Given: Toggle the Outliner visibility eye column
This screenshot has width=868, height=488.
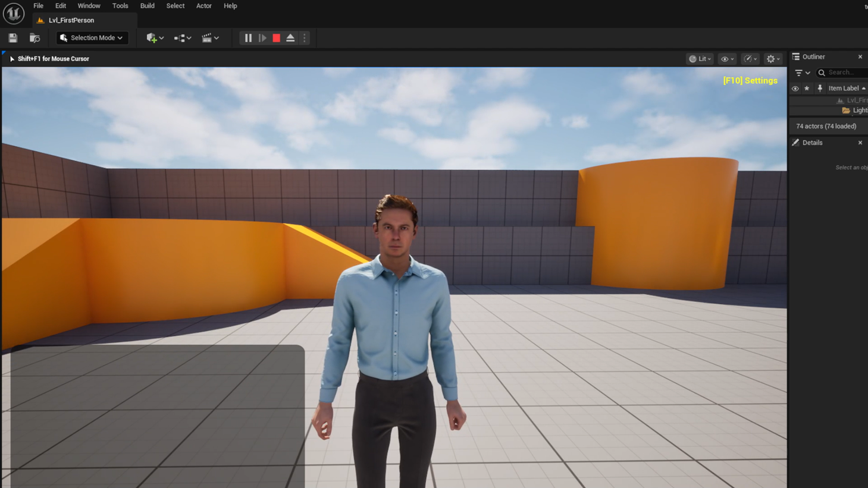Looking at the screenshot, I should pyautogui.click(x=795, y=89).
